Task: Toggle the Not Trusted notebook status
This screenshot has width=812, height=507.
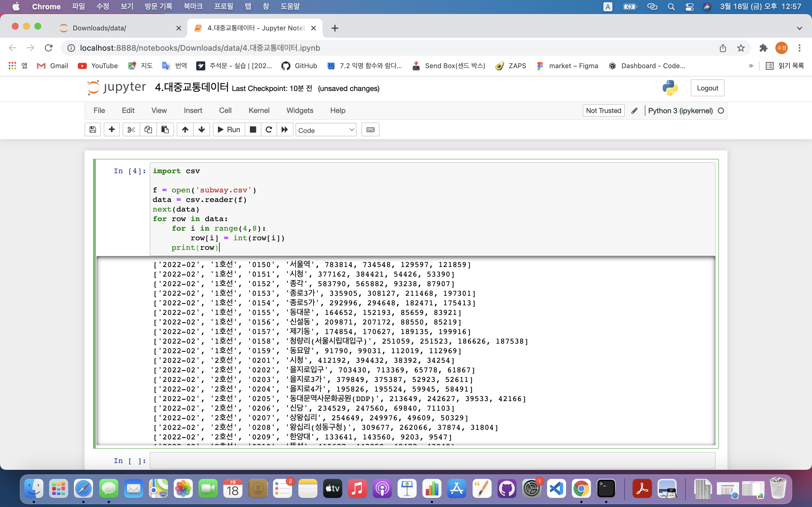Action: tap(603, 111)
